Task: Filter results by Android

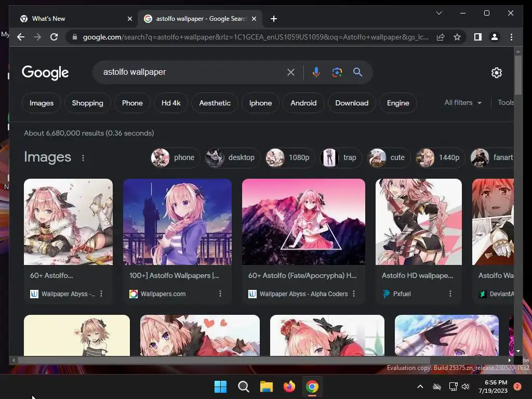Action: click(303, 103)
